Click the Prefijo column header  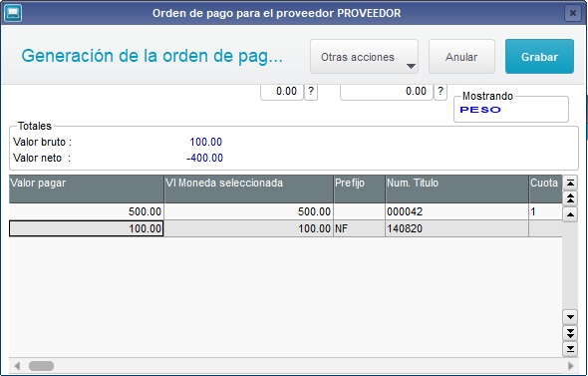[359, 188]
